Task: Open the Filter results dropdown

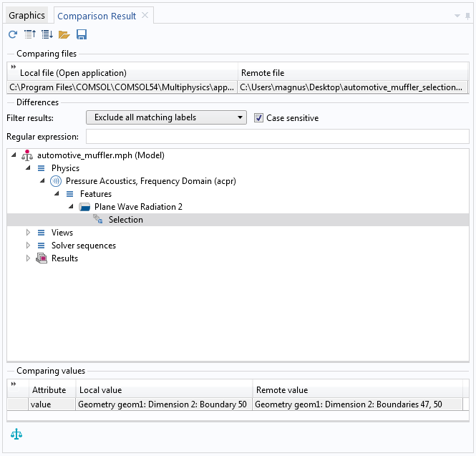Action: 166,117
